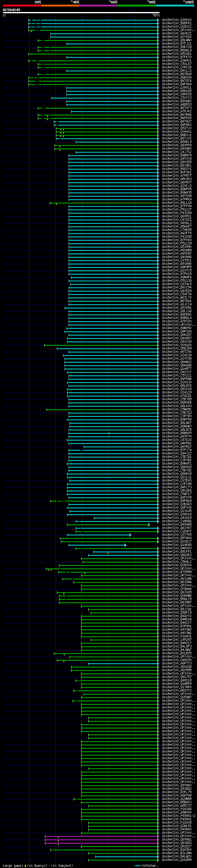Image resolution: width=197 pixels, height=868 pixels.
Task: Open hit UniRef100_B9DFK2
Action: 176,23
